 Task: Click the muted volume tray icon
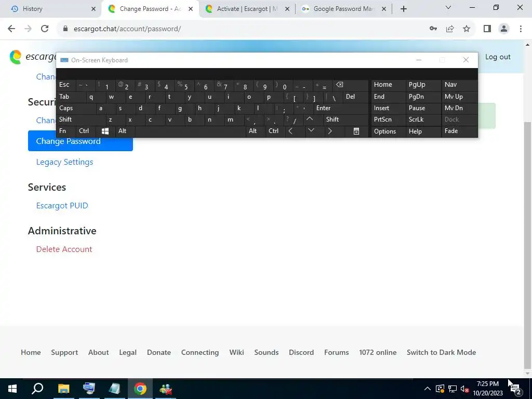pos(465,389)
